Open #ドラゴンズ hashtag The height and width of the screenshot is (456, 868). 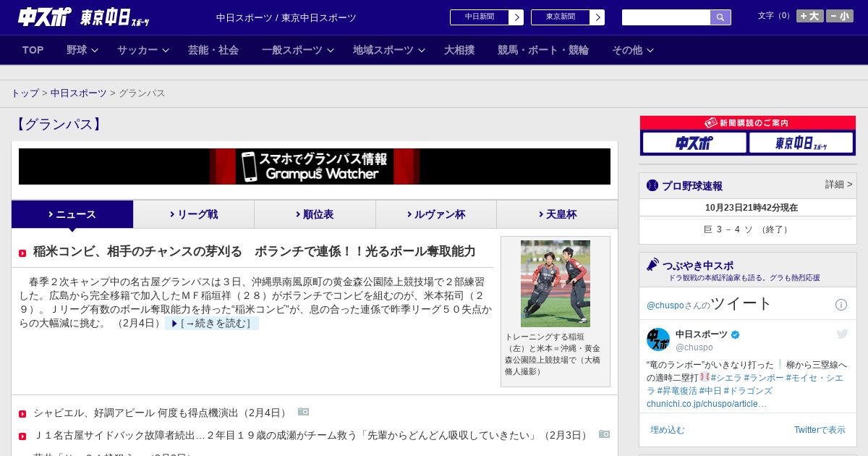[748, 391]
